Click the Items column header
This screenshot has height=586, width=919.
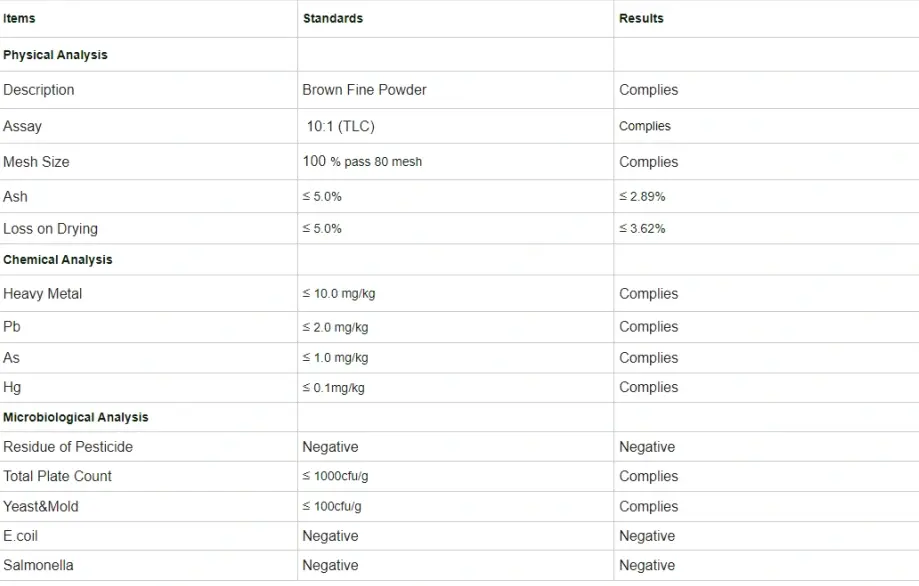click(x=19, y=18)
